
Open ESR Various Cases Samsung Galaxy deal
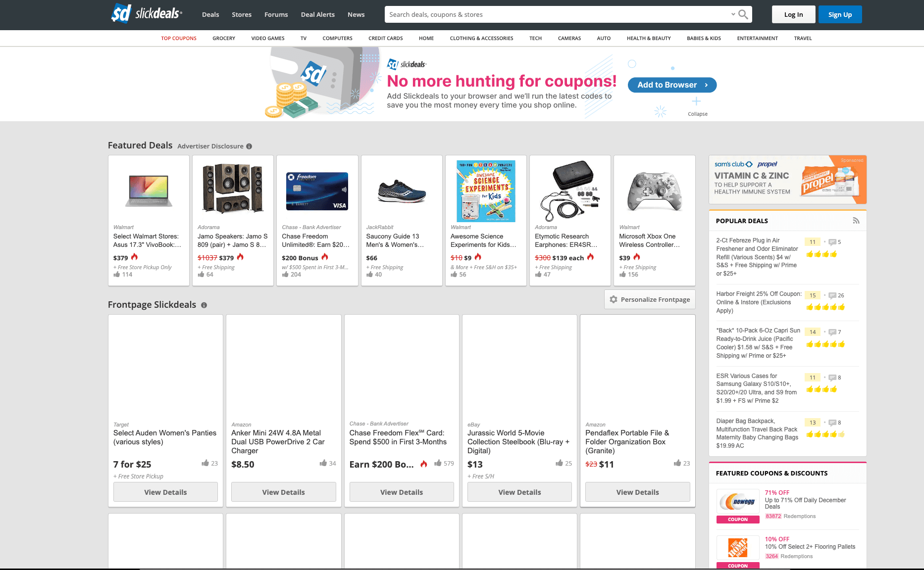coord(756,388)
